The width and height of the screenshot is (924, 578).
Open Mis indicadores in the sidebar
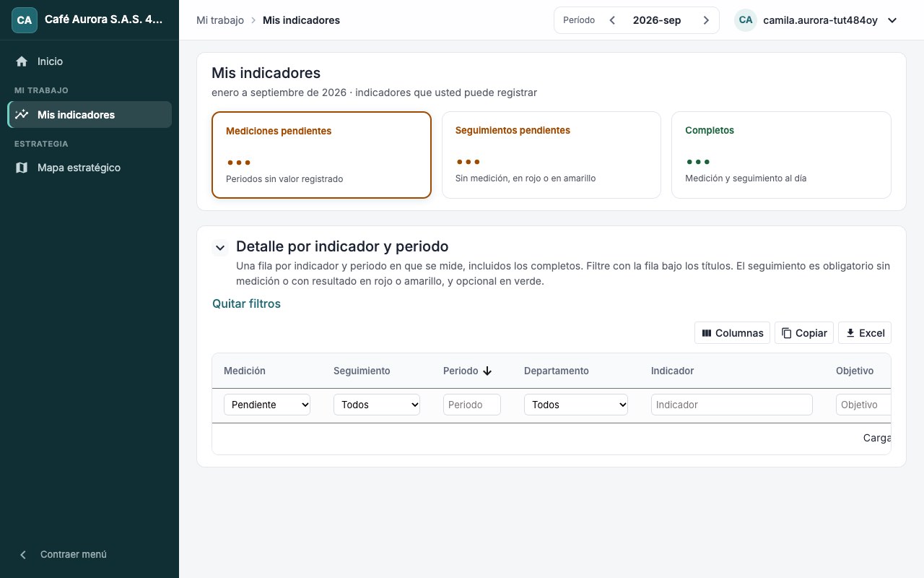(x=90, y=114)
